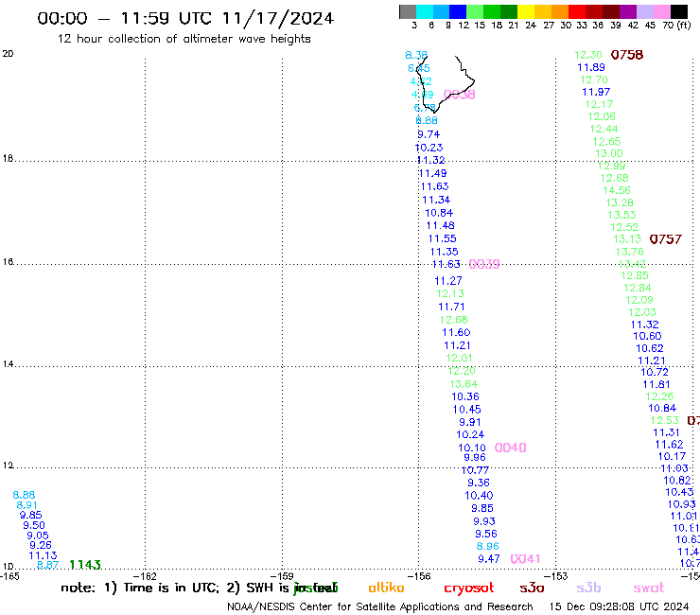Click the 's3b' satellite legend label
Viewport: 700px width, 615px height.
point(588,588)
